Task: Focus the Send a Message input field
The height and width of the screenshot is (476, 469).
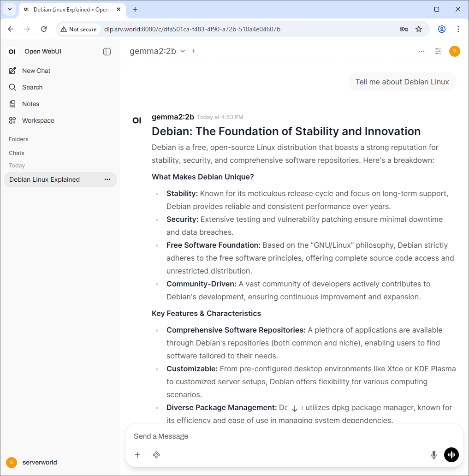Action: coord(277,436)
